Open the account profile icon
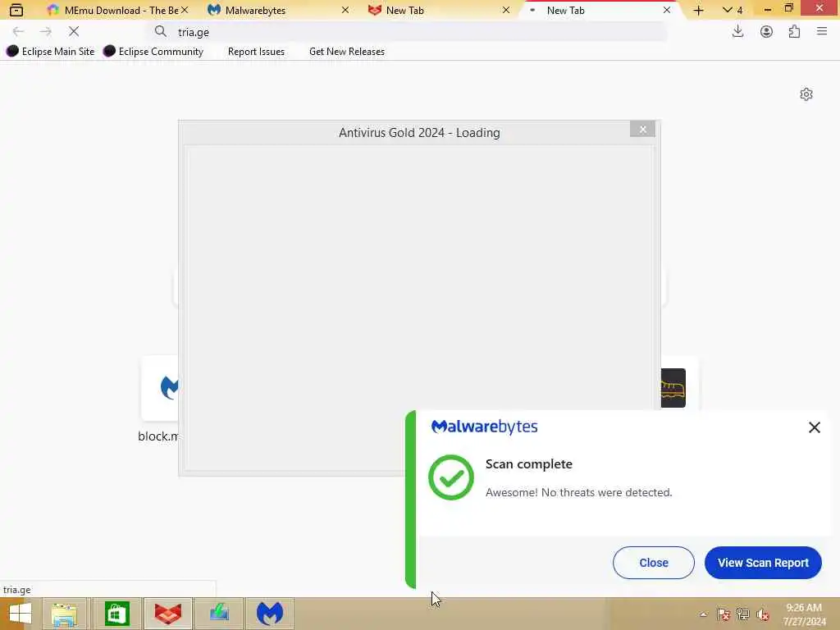 coord(767,32)
